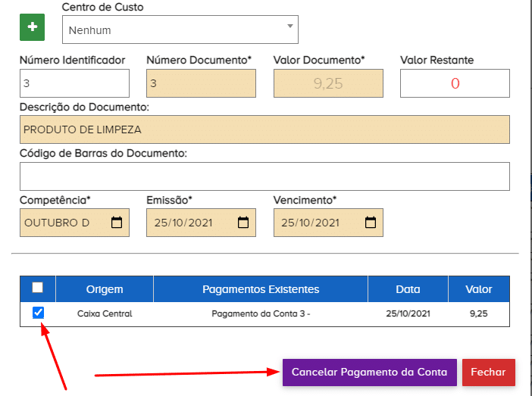Select the Valor Documento field
This screenshot has height=396, width=532.
(328, 83)
